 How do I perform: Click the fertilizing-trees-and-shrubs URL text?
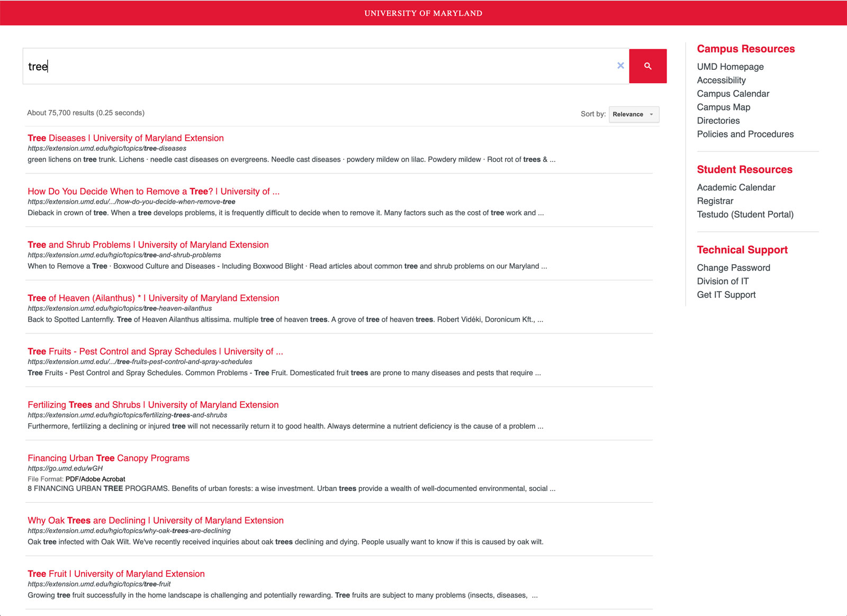tap(128, 415)
